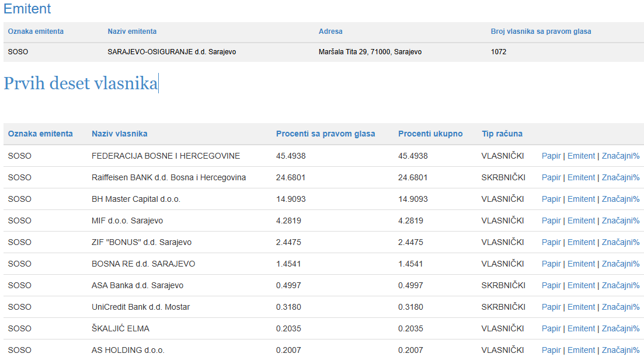The width and height of the screenshot is (644, 357).
Task: Click Emitent link in UniCredit Bank row
Action: point(581,307)
